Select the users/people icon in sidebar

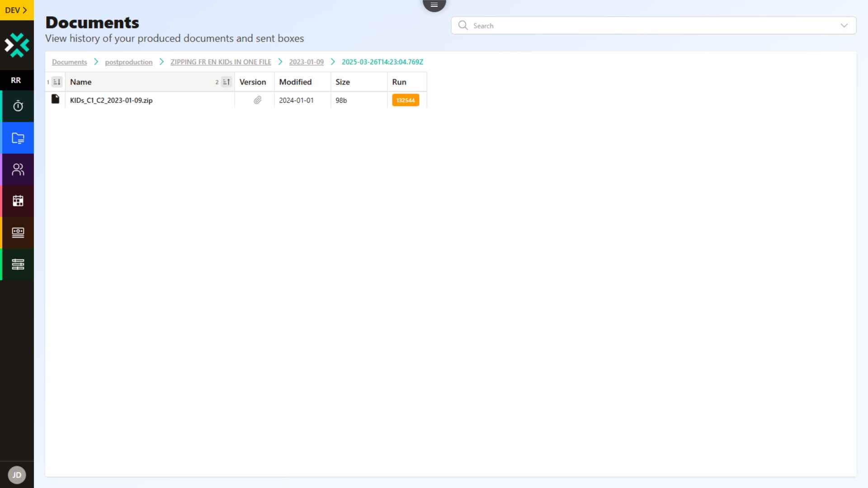[18, 169]
